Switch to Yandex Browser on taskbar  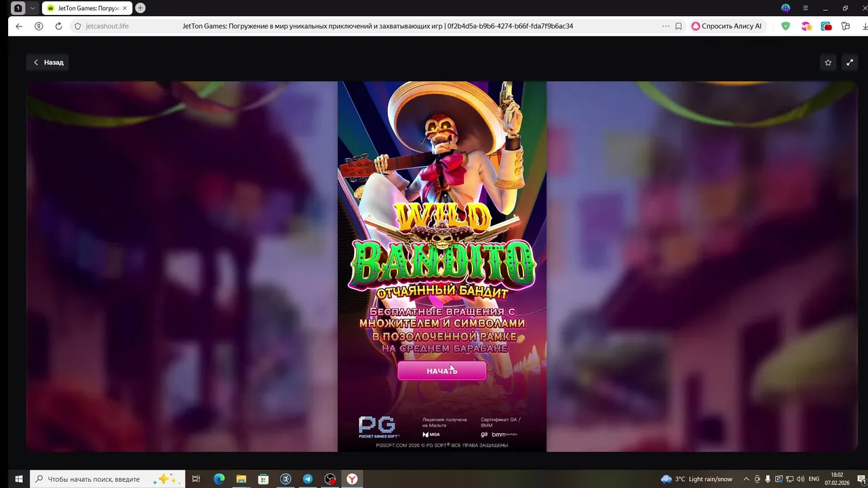[353, 479]
